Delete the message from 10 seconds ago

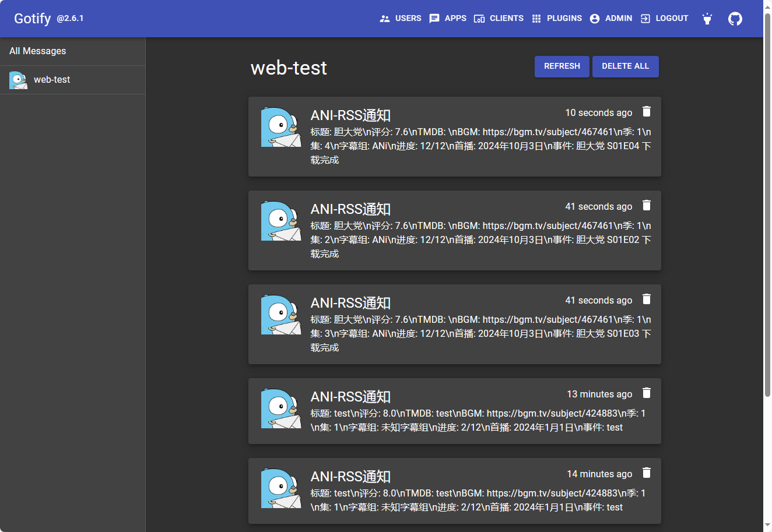pyautogui.click(x=646, y=111)
